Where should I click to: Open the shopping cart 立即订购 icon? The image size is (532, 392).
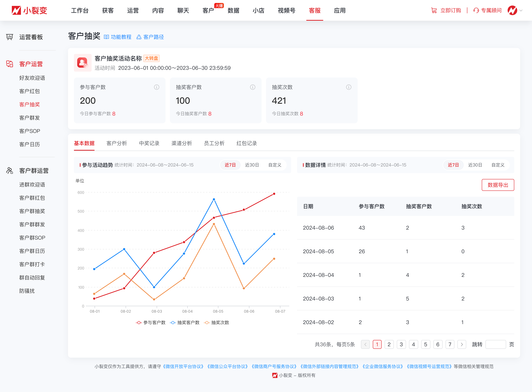click(x=434, y=10)
